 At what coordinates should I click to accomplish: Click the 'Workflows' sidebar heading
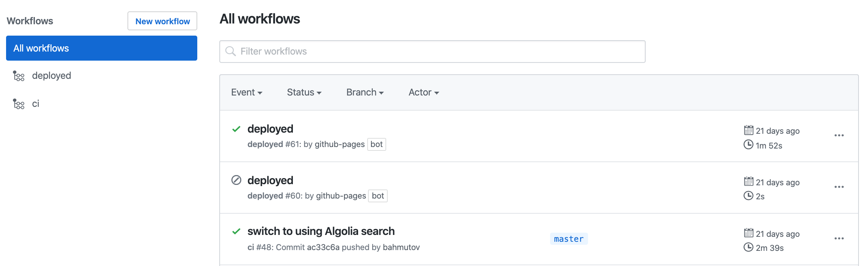coord(30,21)
